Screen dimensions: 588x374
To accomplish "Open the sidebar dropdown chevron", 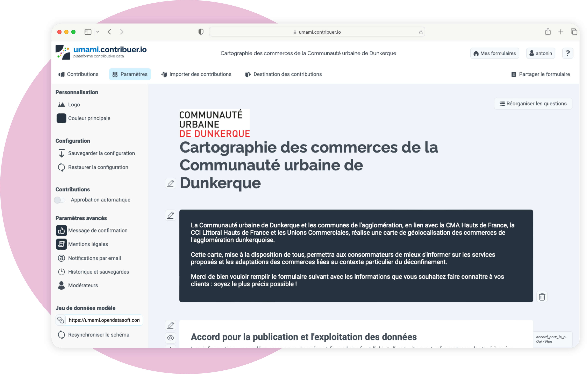I will tap(98, 32).
